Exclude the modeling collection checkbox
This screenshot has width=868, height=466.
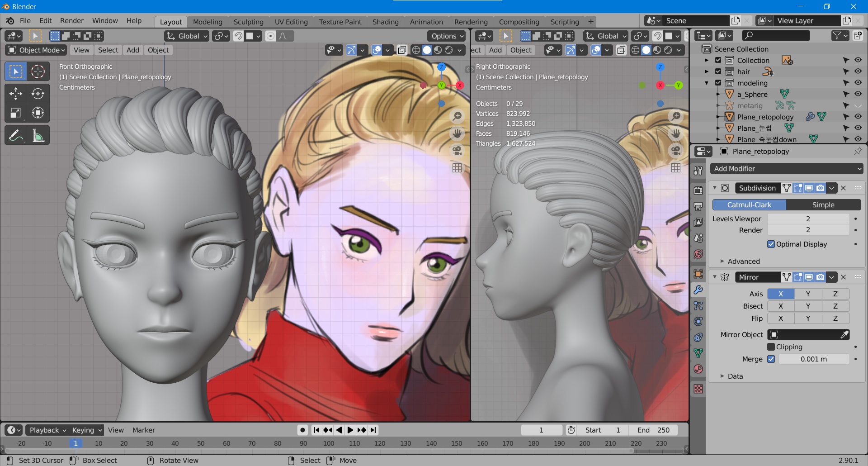(718, 83)
